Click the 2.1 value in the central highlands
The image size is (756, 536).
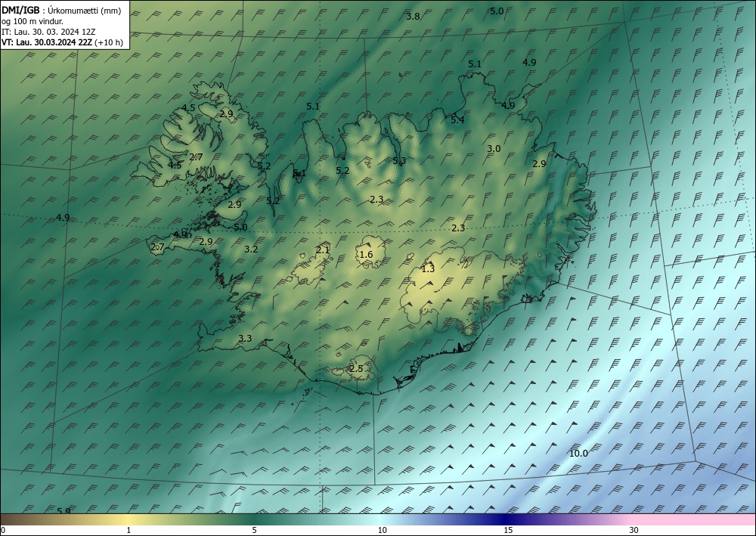click(323, 249)
